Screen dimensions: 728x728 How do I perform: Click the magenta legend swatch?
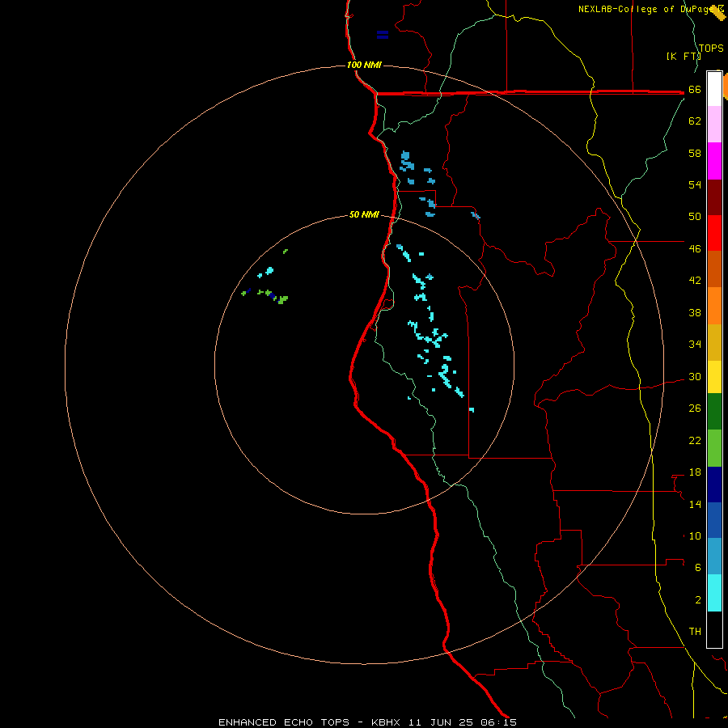click(714, 161)
